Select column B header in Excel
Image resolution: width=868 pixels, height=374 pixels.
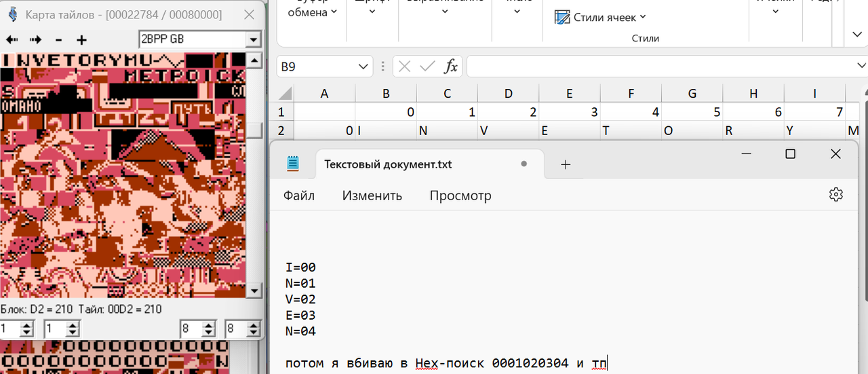[x=386, y=94]
